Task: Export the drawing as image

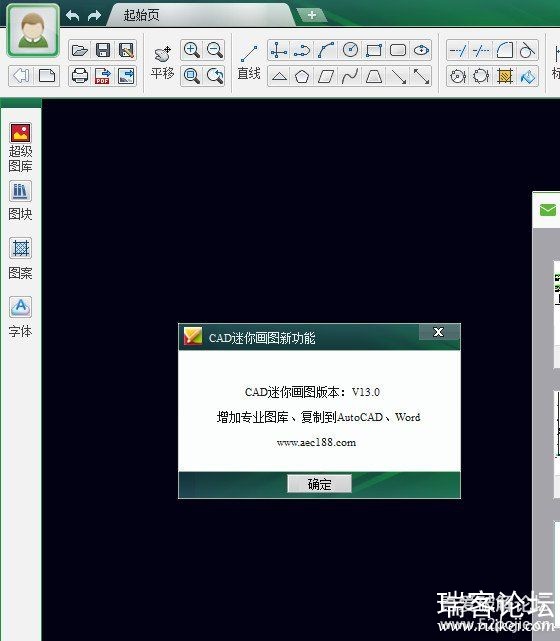Action: (x=126, y=76)
